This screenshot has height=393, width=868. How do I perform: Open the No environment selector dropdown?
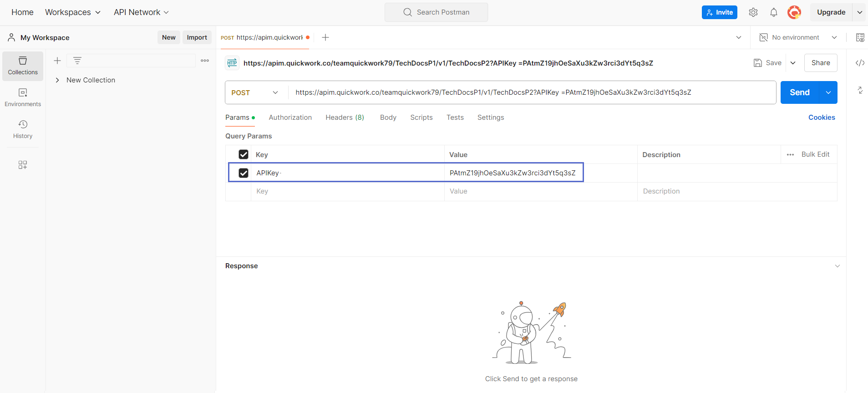(798, 37)
